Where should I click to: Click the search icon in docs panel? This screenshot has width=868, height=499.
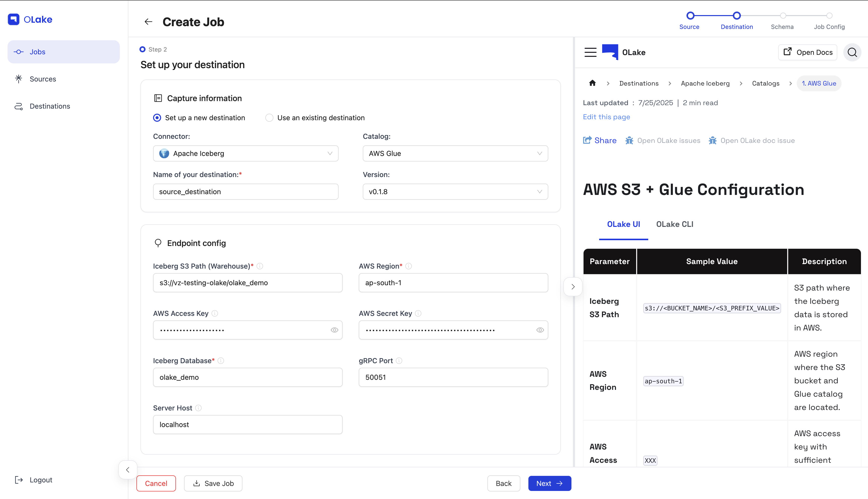(852, 52)
